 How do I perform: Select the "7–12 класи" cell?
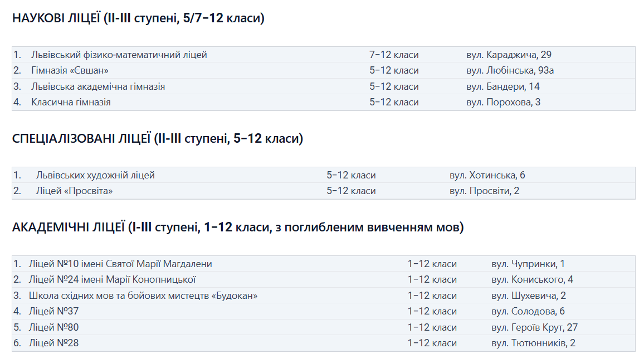coord(393,55)
